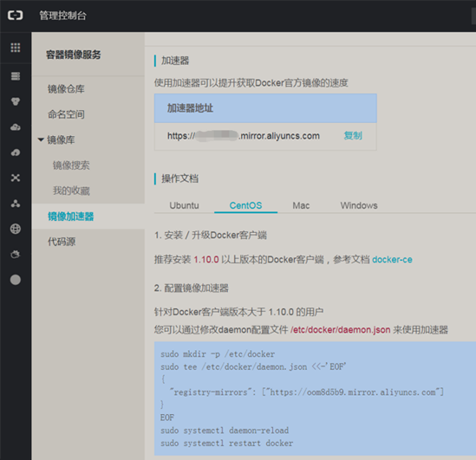Open 镜像搜索 submenu item
The width and height of the screenshot is (476, 460).
click(x=71, y=165)
